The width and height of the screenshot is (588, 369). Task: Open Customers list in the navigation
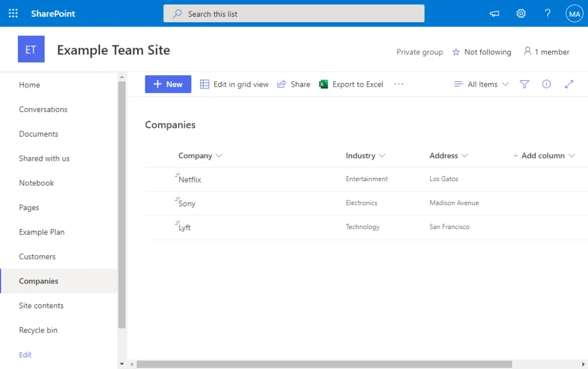pos(37,257)
